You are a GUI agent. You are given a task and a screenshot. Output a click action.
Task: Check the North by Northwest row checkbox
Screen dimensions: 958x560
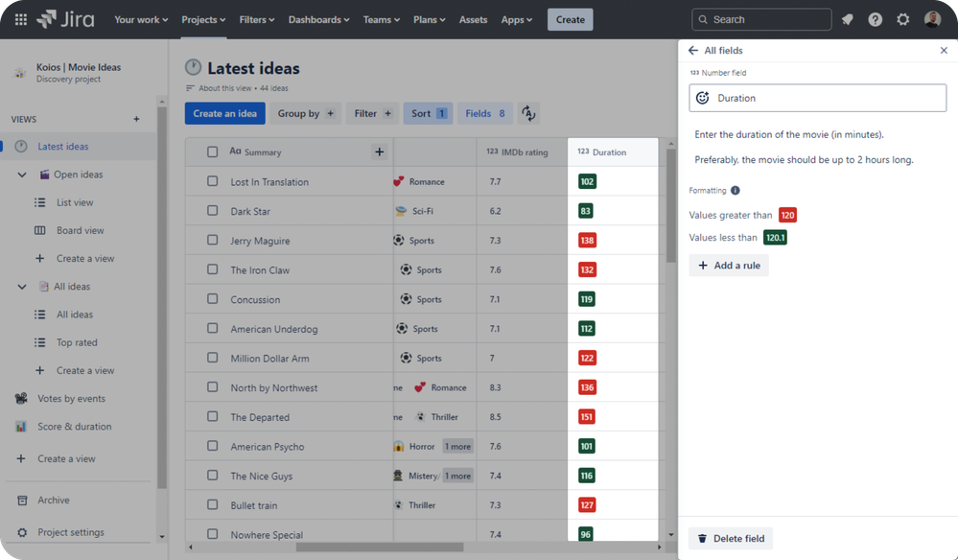212,386
